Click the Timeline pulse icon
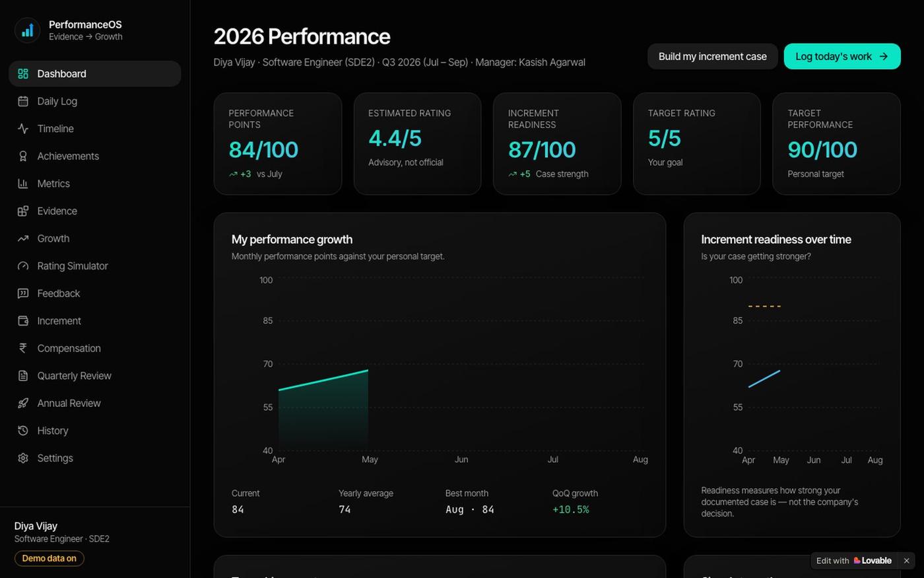This screenshot has width=924, height=578. pyautogui.click(x=23, y=129)
